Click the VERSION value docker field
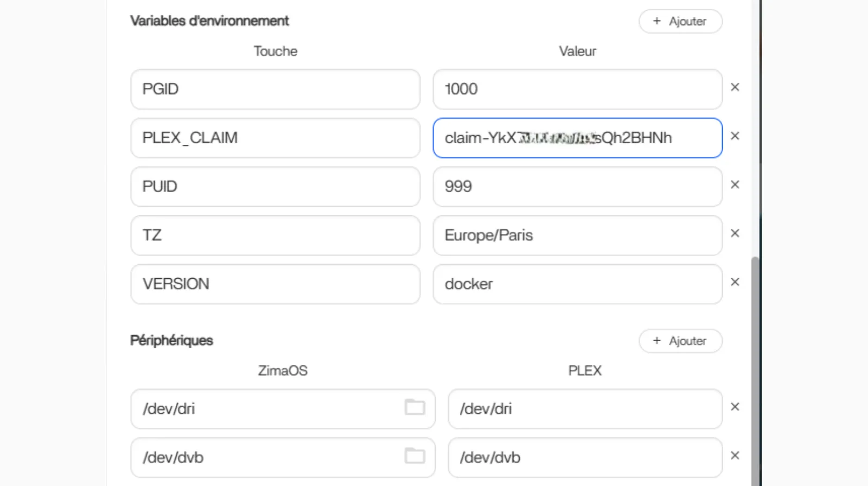The width and height of the screenshot is (868, 486). pos(577,284)
